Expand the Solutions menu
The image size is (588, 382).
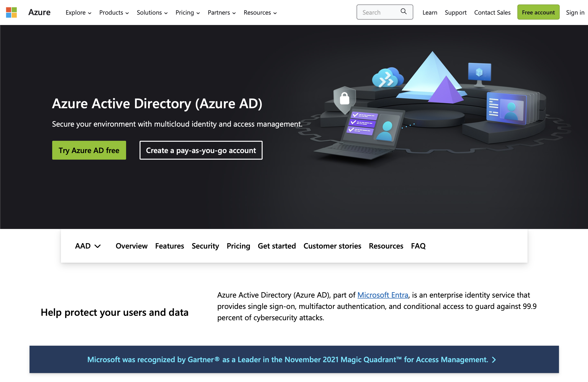(152, 12)
